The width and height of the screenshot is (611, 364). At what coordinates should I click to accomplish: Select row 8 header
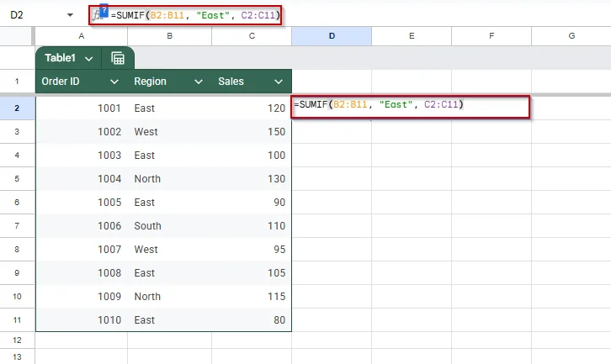point(17,249)
